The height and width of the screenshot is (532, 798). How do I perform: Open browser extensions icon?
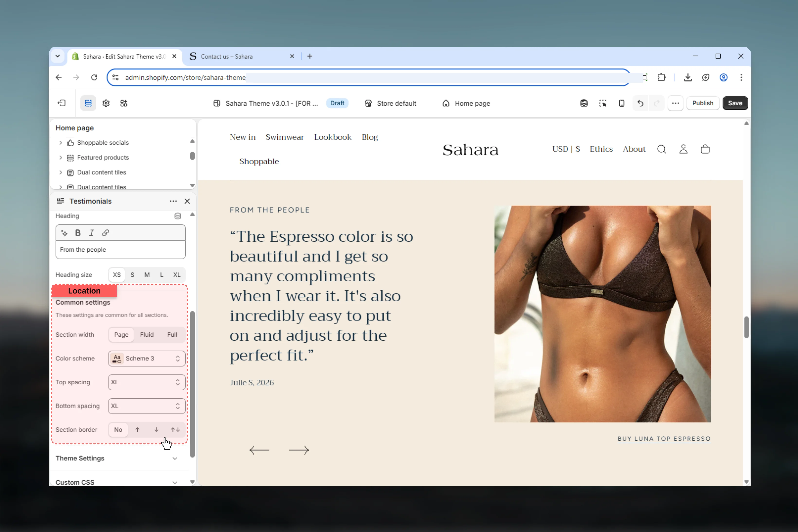[661, 78]
